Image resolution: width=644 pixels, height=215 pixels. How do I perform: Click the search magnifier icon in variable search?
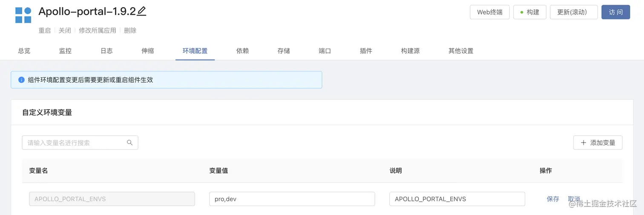coord(130,143)
